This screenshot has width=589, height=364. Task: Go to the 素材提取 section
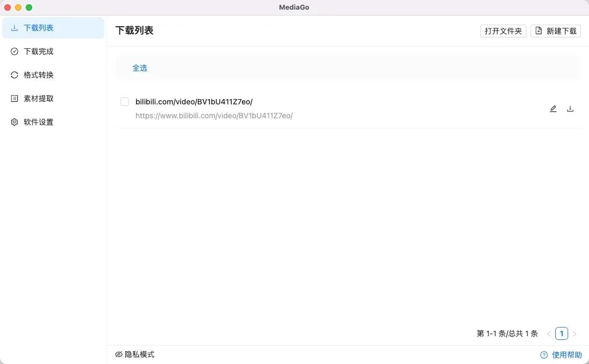pos(53,99)
